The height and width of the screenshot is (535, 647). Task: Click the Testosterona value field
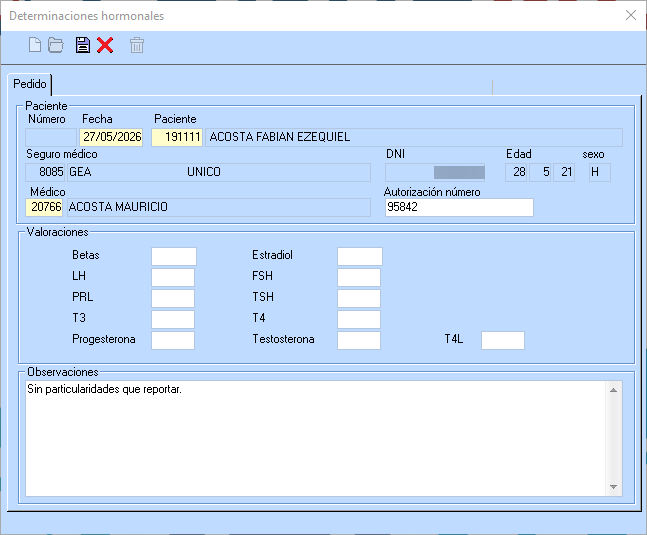tap(359, 340)
